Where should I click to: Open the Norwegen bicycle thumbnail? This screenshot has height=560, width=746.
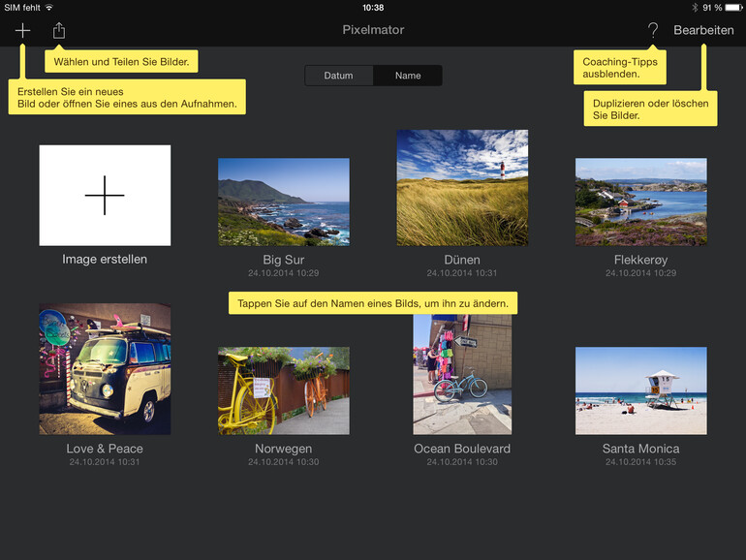tap(284, 390)
